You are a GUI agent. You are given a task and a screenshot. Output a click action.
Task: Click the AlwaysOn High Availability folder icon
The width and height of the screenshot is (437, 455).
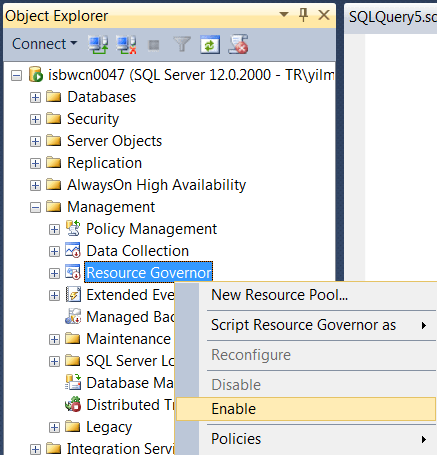point(53,185)
